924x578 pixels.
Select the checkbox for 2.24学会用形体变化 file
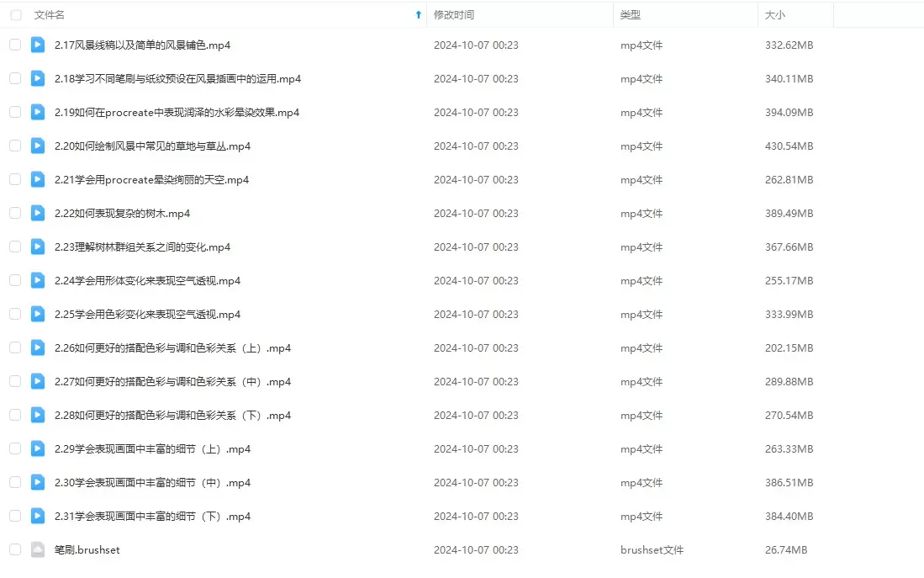click(15, 280)
